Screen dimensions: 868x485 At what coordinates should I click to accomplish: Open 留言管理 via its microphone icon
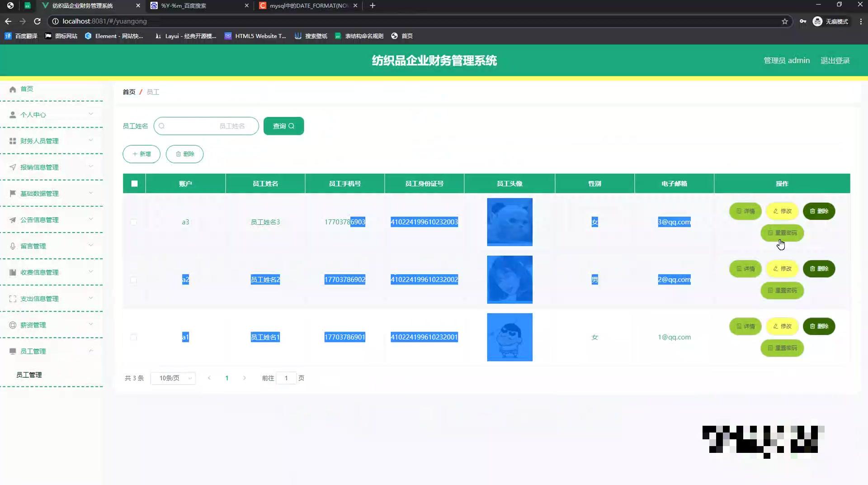13,246
